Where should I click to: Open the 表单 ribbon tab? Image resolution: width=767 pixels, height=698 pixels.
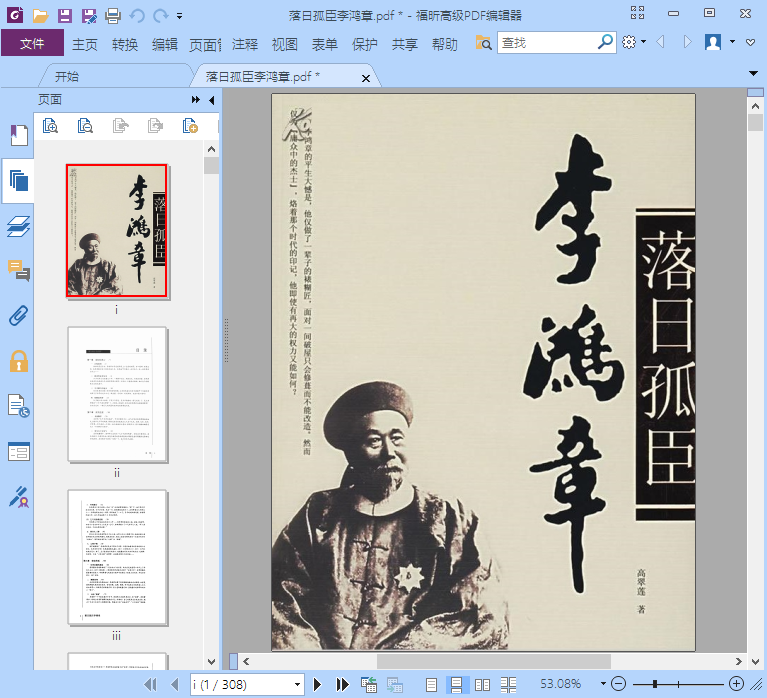coord(325,45)
